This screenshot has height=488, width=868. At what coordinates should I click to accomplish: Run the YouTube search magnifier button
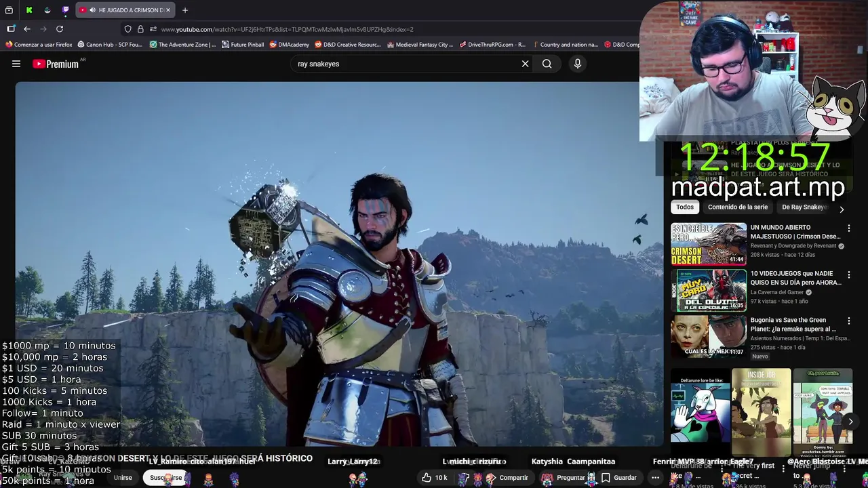(x=547, y=64)
